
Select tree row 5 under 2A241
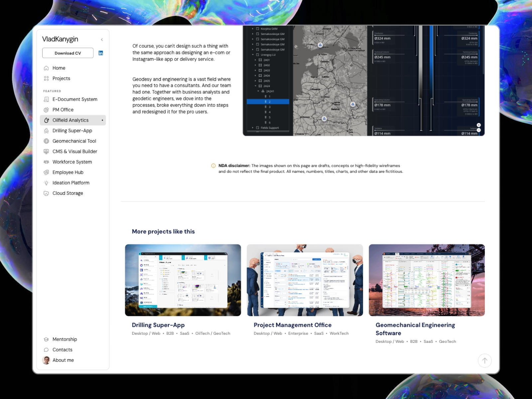click(268, 117)
